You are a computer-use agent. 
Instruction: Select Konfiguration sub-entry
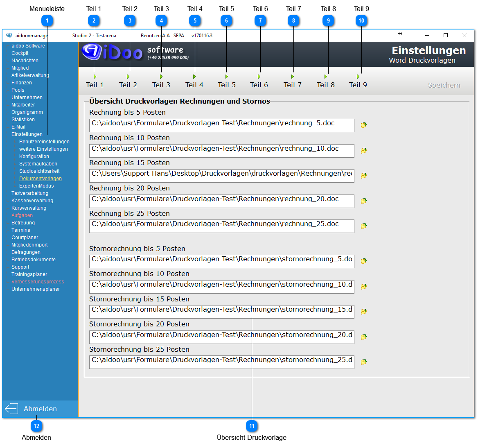pos(34,156)
